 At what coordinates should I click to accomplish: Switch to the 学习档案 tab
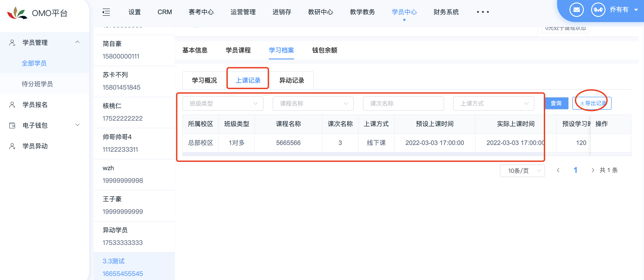(x=281, y=50)
